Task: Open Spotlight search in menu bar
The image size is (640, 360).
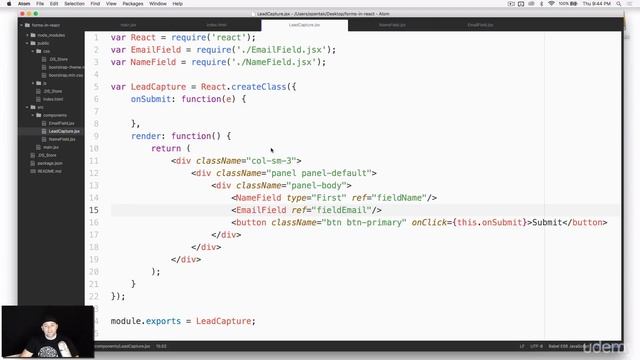Action: click(619, 4)
